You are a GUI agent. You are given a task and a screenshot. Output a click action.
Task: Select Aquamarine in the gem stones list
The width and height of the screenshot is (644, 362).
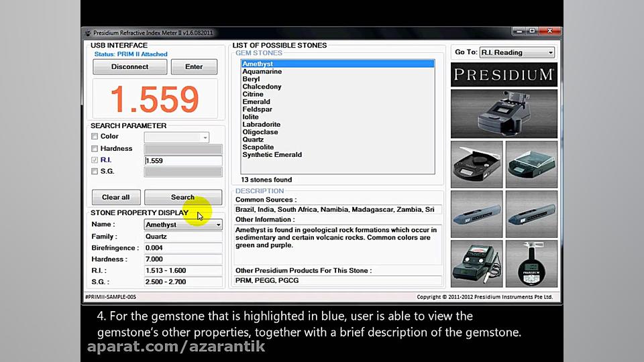(x=337, y=72)
